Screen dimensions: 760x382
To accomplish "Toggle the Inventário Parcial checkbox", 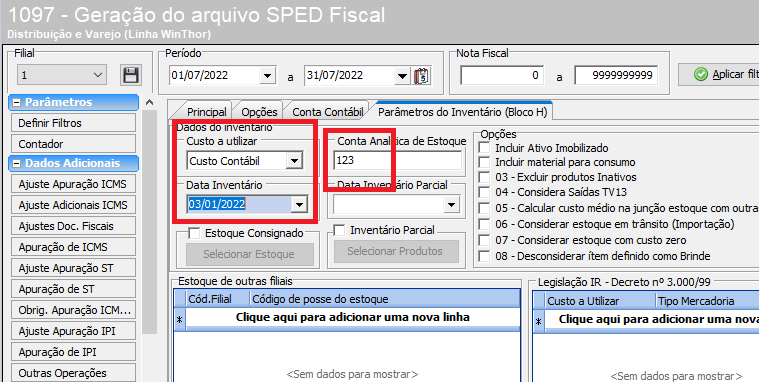I will pyautogui.click(x=339, y=230).
